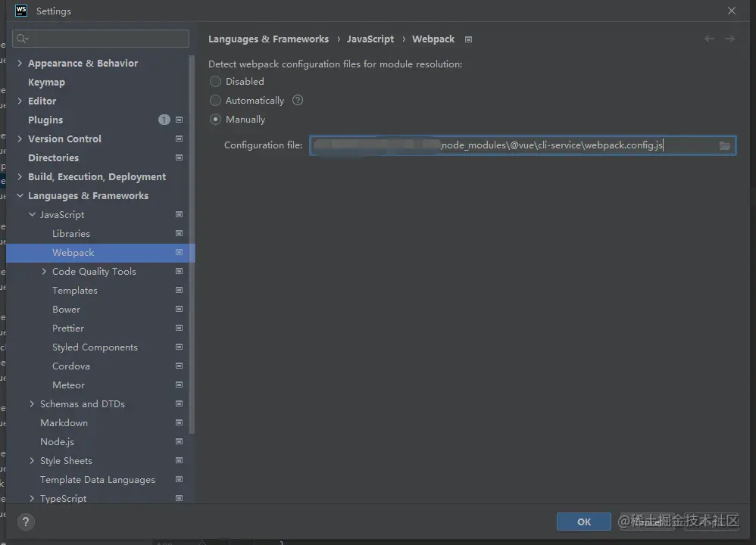
Task: Expand Appearance & Behavior section
Action: [20, 63]
